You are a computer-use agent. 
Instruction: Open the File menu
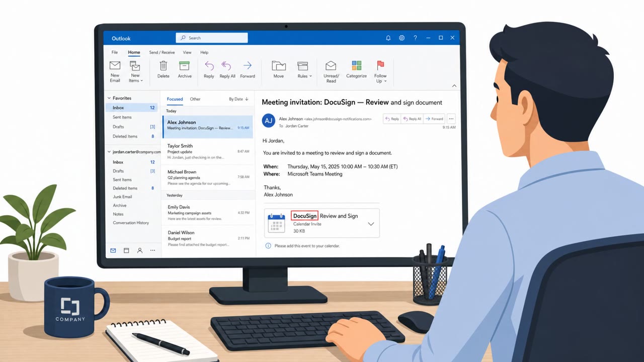coord(115,52)
